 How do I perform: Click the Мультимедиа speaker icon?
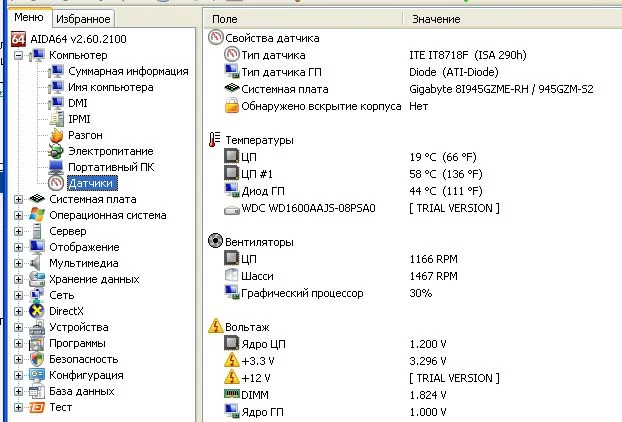[x=37, y=263]
